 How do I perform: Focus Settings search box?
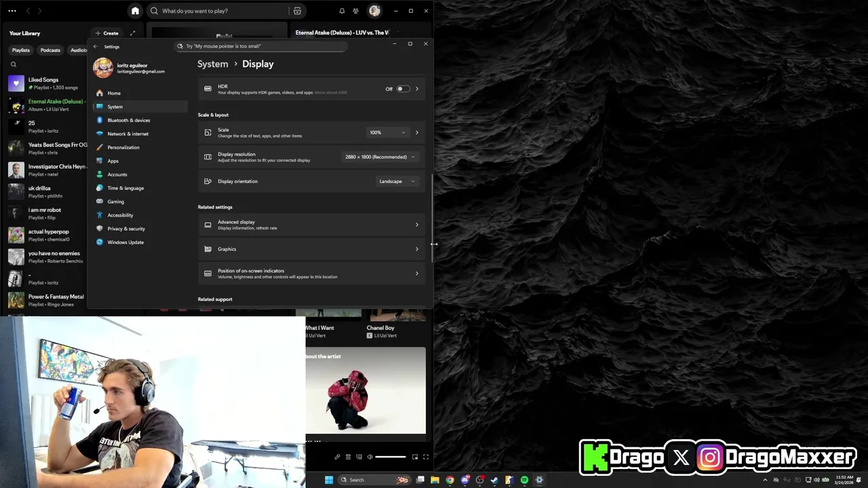tap(261, 46)
